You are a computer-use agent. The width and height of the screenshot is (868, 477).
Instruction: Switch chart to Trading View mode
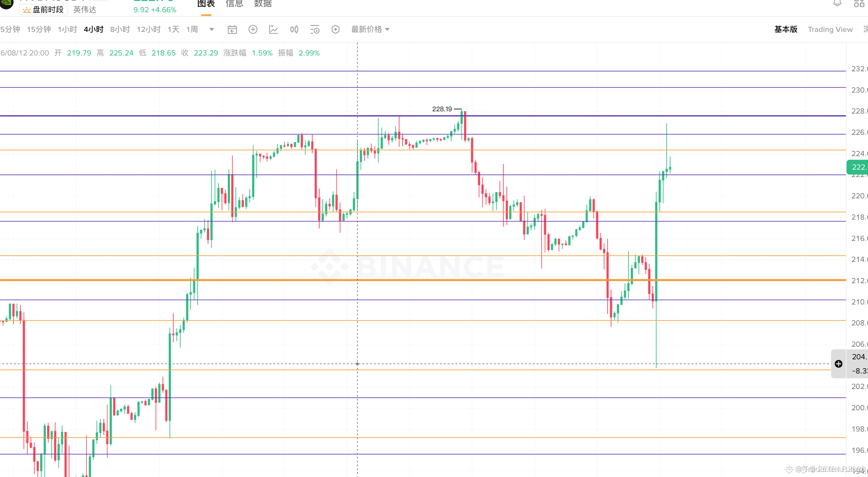tap(830, 29)
